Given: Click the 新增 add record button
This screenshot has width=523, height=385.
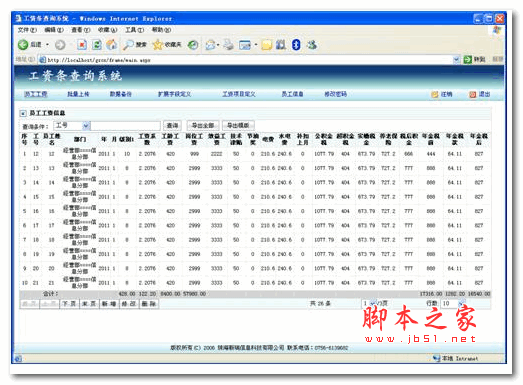Looking at the screenshot, I should click(109, 304).
